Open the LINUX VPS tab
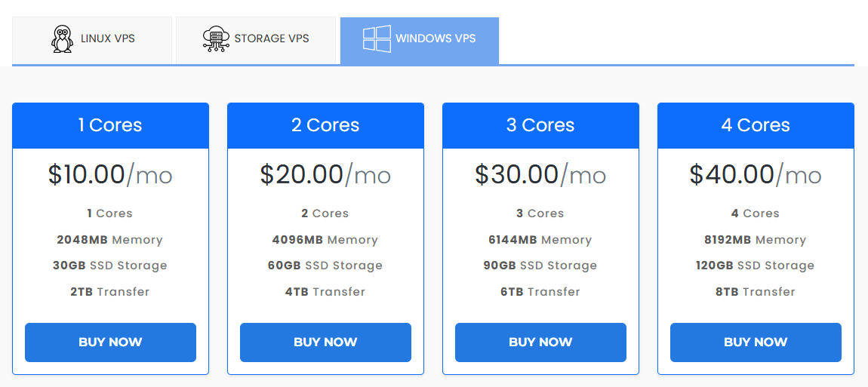Viewport: 868px width, 387px height. pos(92,41)
